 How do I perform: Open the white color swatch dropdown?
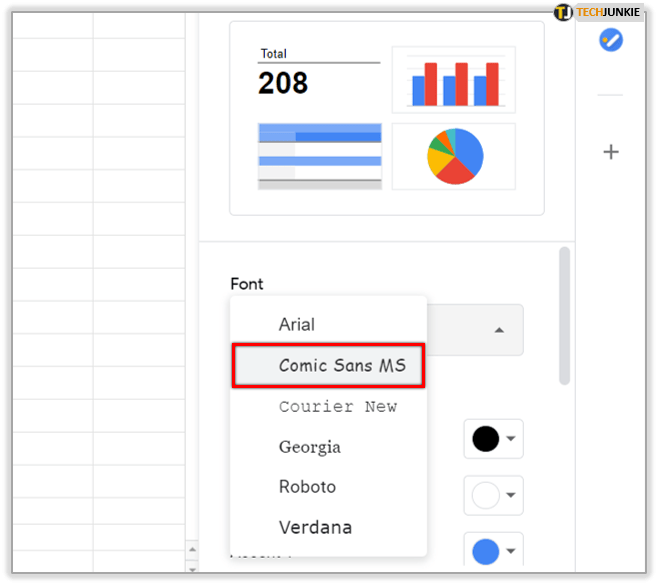(x=493, y=495)
